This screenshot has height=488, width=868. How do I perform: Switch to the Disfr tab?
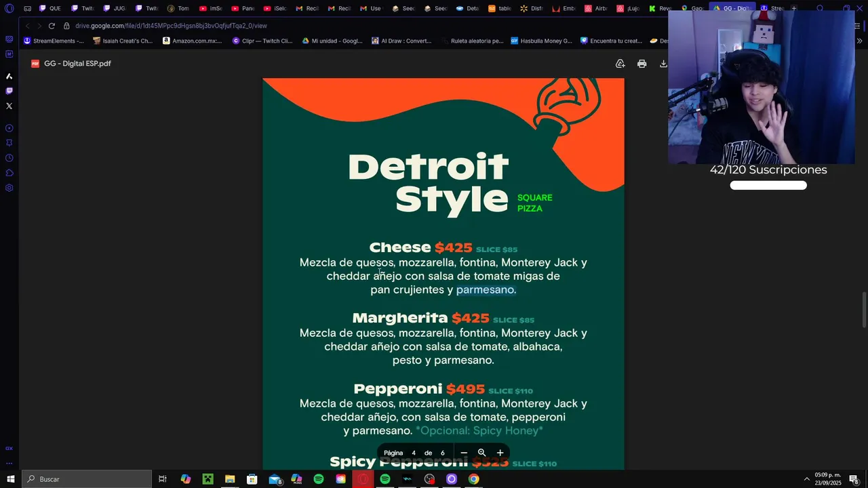click(x=530, y=9)
